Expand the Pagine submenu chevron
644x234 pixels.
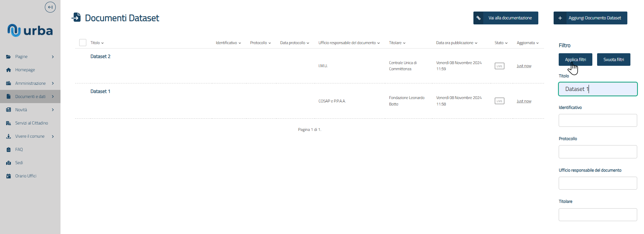coord(53,57)
